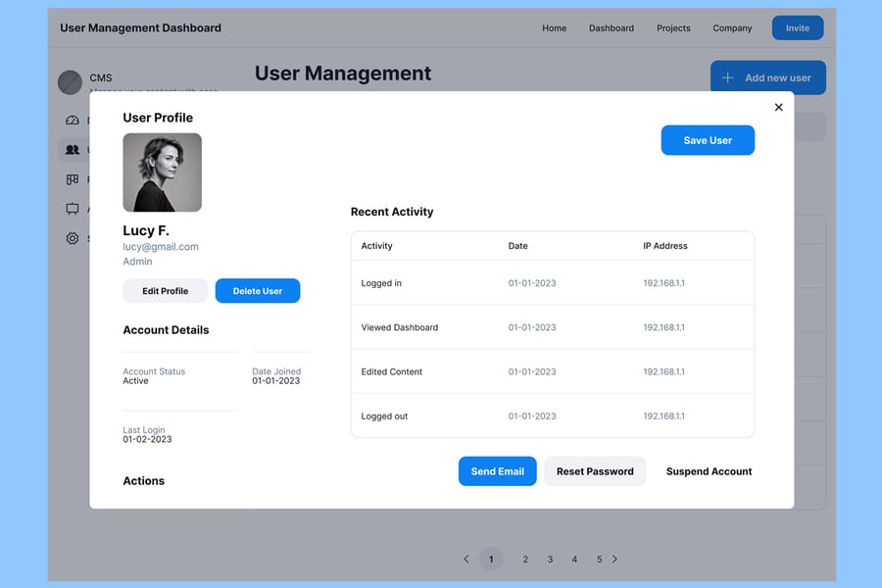This screenshot has height=588, width=882.
Task: Click the CMS avatar logo
Action: coord(70,82)
